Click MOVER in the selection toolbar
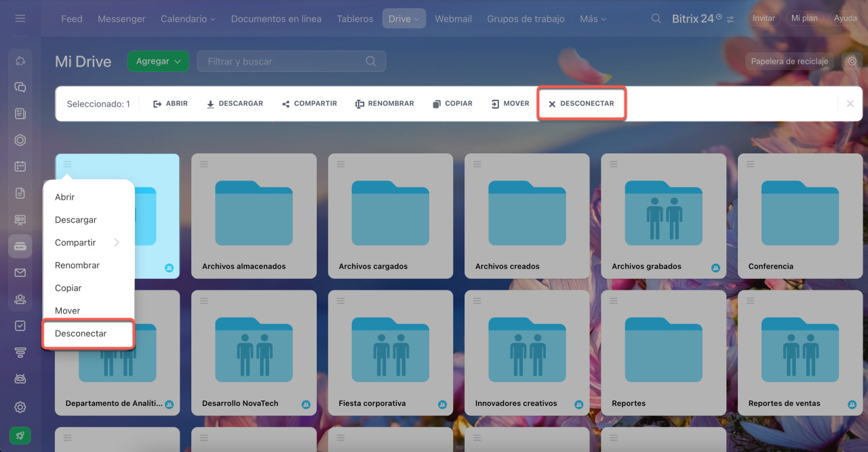 point(510,104)
